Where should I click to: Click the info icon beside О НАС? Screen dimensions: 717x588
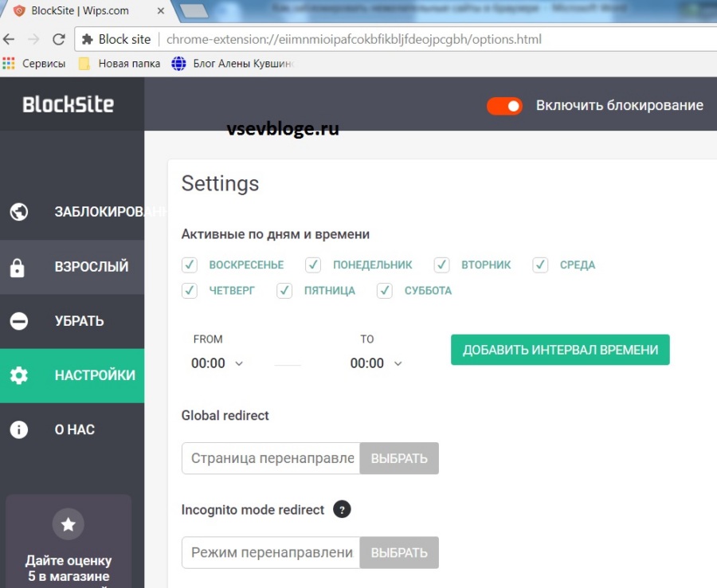(x=19, y=429)
